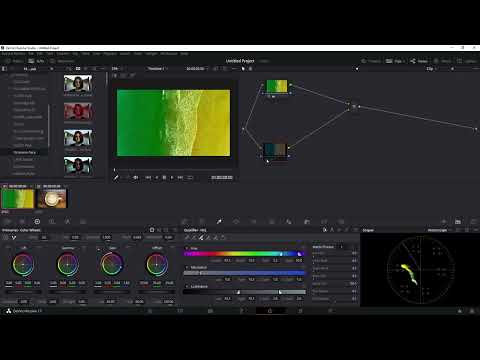Open the Sizing palette icon
Screen dimensions: 480x360
click(324, 221)
